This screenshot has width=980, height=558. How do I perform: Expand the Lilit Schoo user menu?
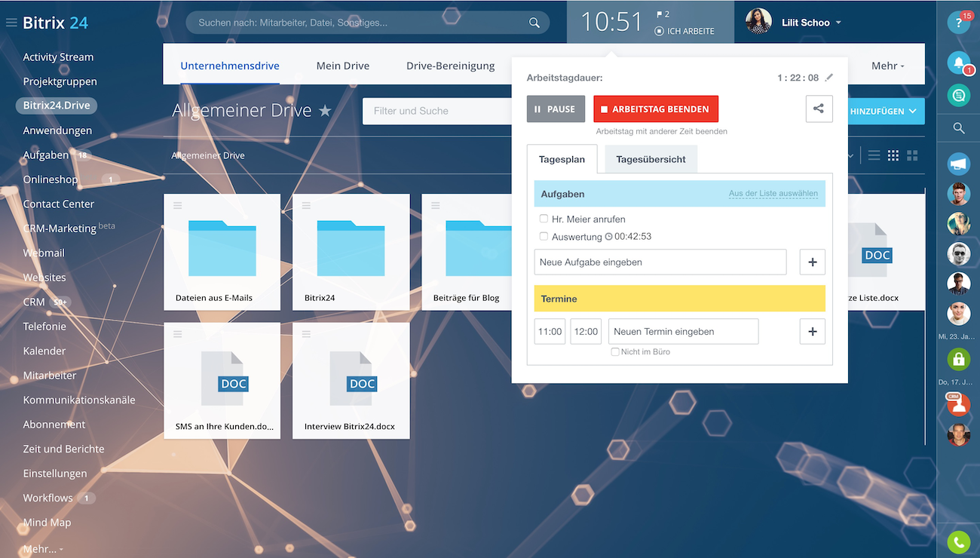838,23
